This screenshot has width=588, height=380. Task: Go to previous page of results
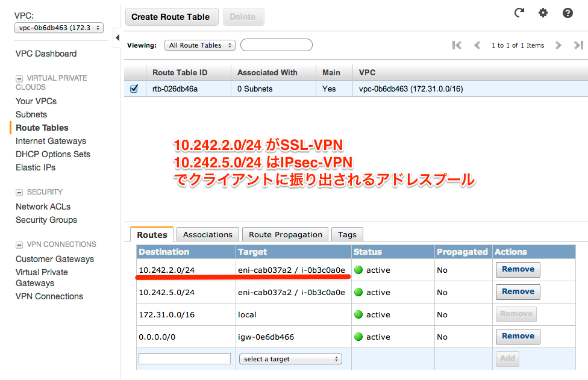pos(477,45)
